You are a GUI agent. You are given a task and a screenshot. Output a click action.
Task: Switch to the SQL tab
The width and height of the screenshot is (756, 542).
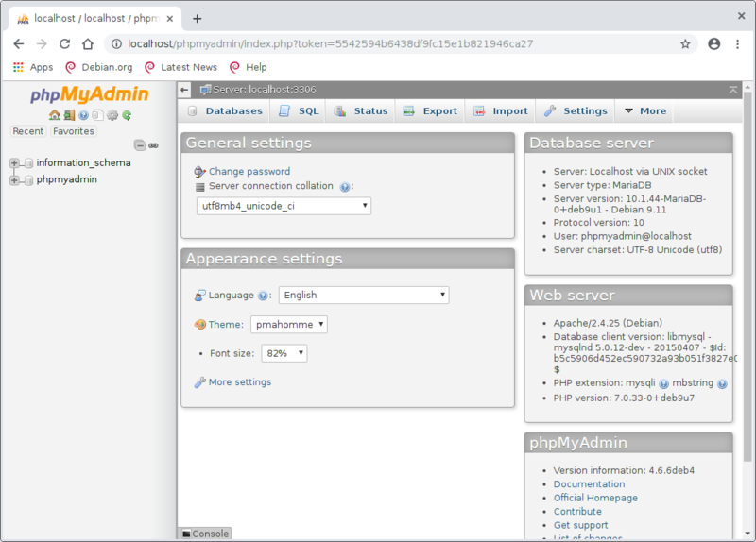299,111
